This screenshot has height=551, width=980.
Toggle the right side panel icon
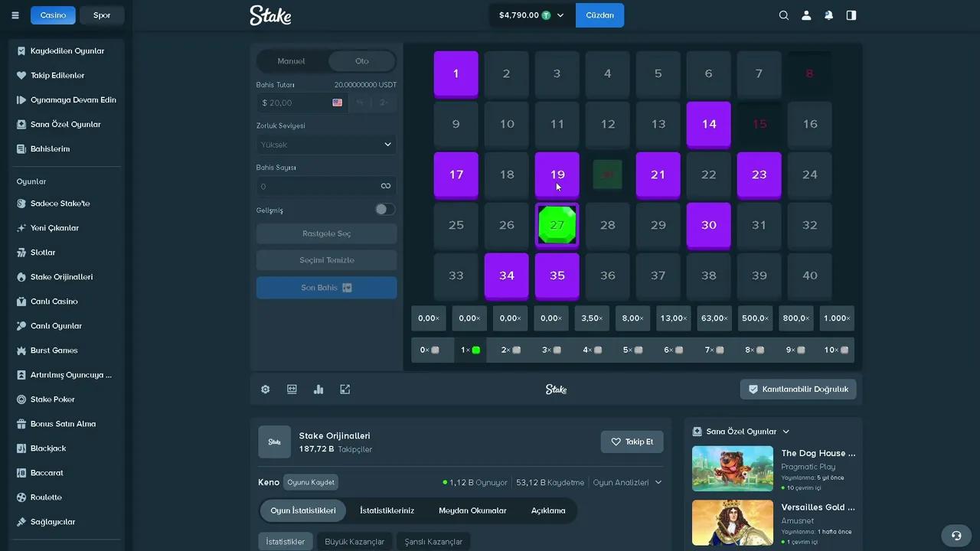pyautogui.click(x=851, y=15)
